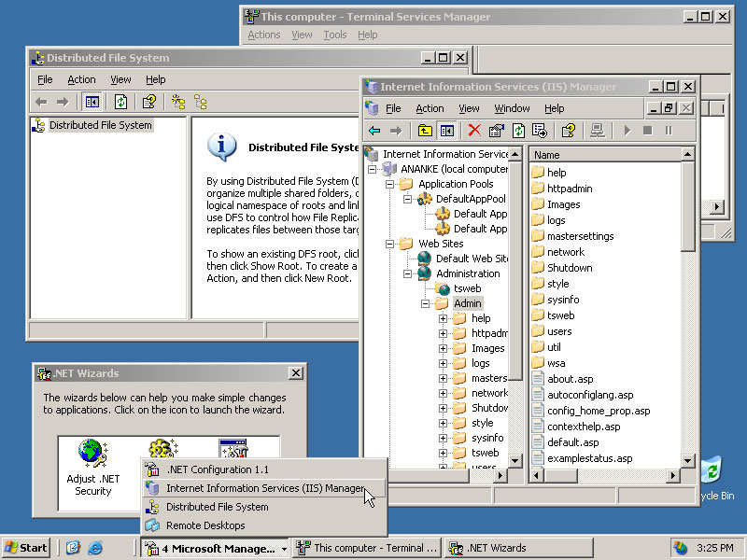
Task: Click scroll left arrow under IIS file list
Action: (x=537, y=475)
